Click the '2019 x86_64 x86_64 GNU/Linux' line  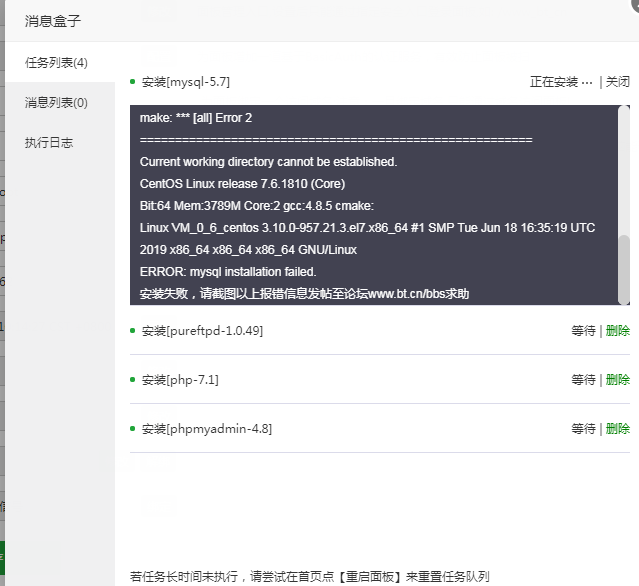tap(248, 250)
